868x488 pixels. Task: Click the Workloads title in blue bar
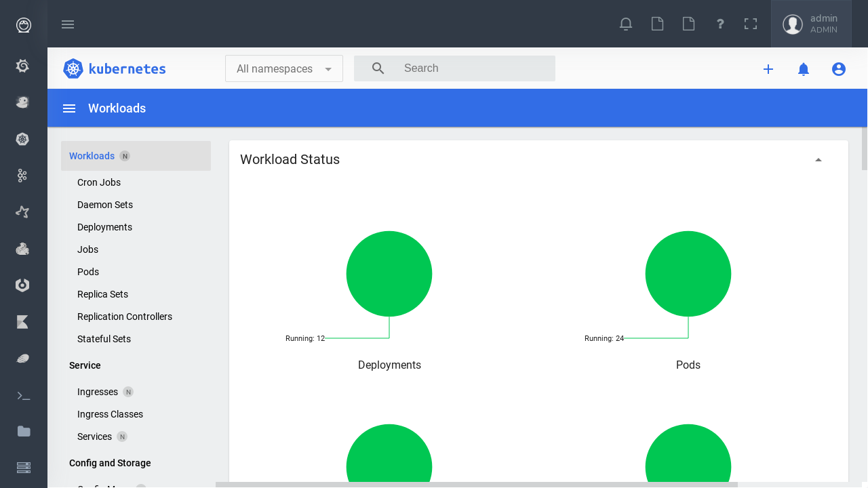117,108
